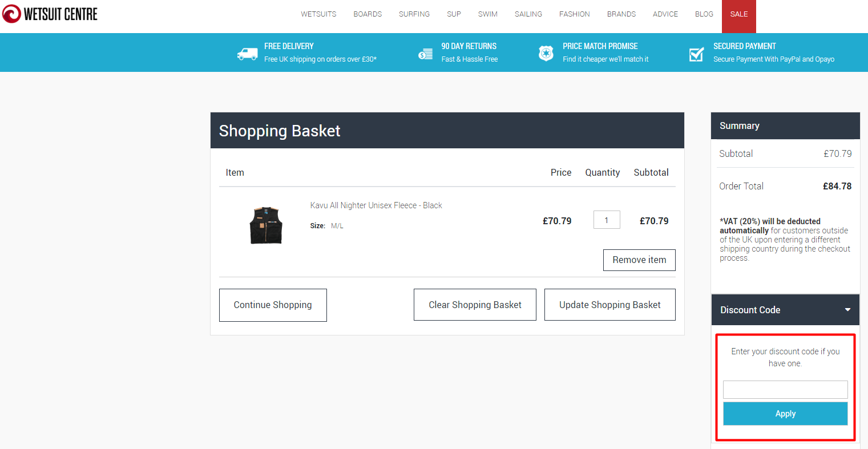Open the FASHION section
Screen dimensions: 868x449
tap(574, 14)
